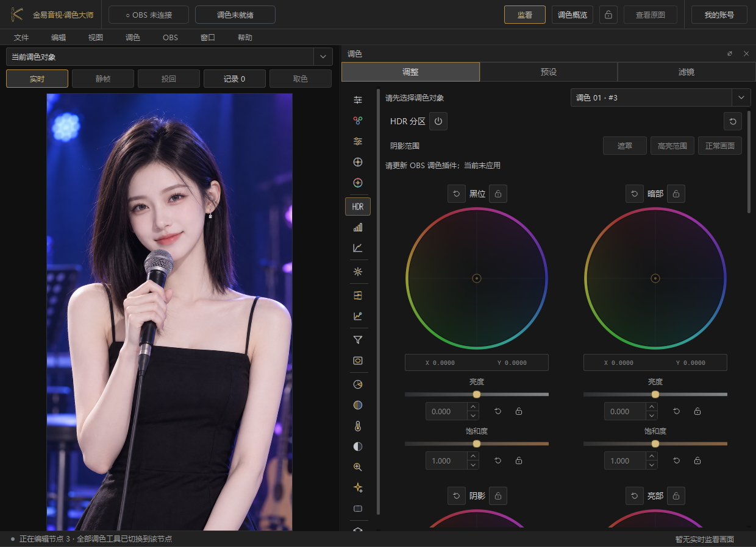Reset 暗部 饱和度 value
The image size is (756, 547).
pos(677,461)
